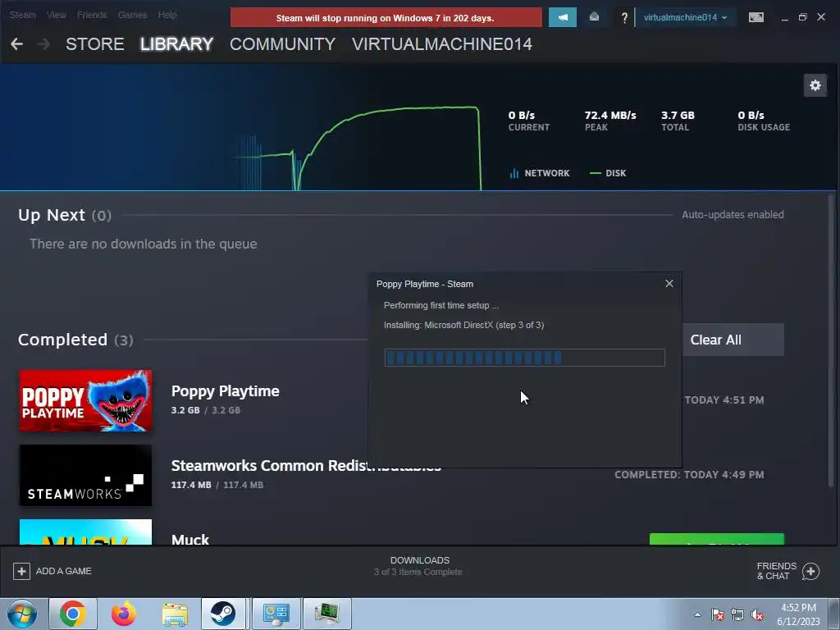Launch Firefox from the taskbar
The height and width of the screenshot is (630, 840).
coord(124,614)
